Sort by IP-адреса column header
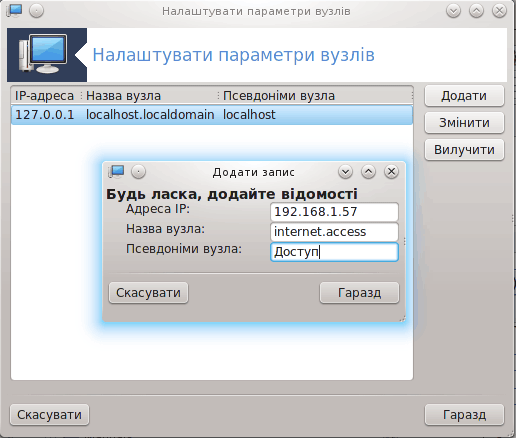516x438 pixels. (46, 96)
